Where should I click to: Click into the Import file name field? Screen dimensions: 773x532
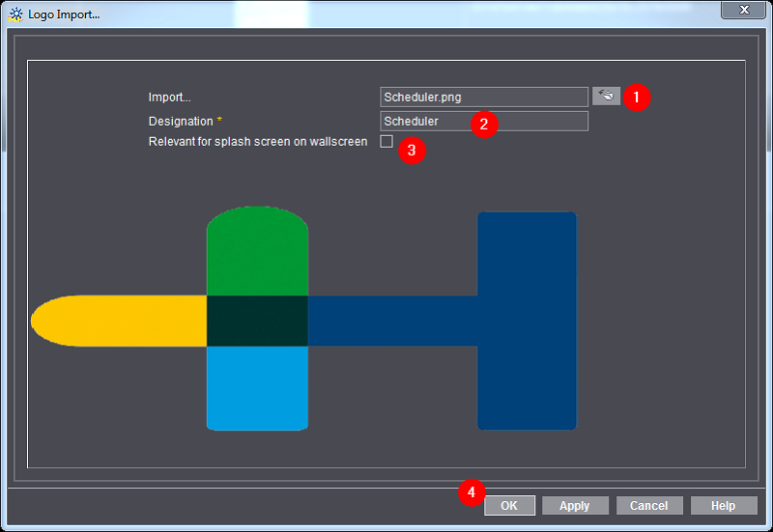tap(483, 97)
